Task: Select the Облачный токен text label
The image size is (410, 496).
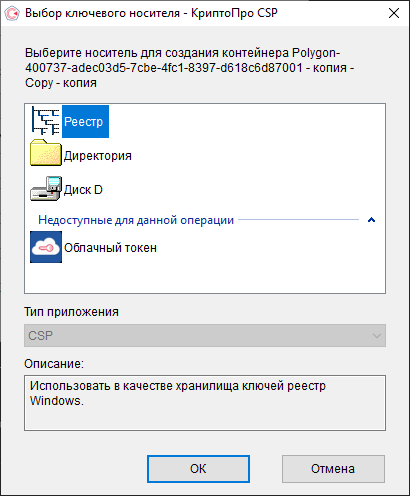Action: point(110,248)
